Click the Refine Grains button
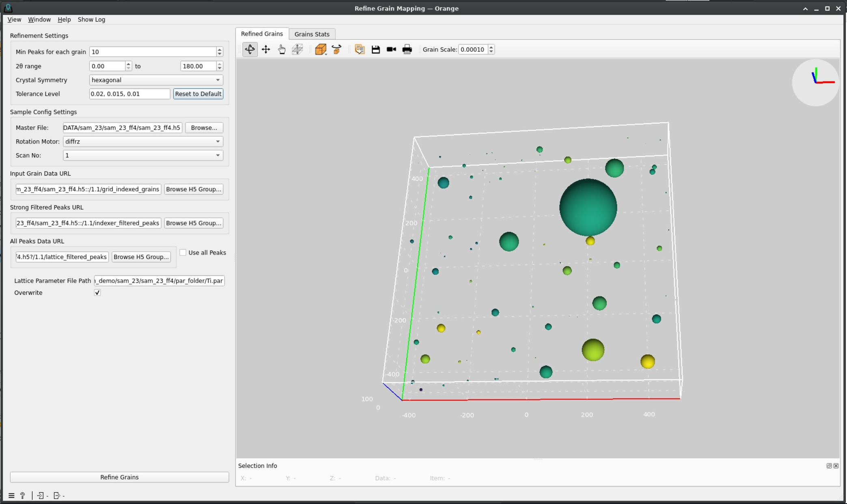This screenshot has width=847, height=504. tap(119, 477)
